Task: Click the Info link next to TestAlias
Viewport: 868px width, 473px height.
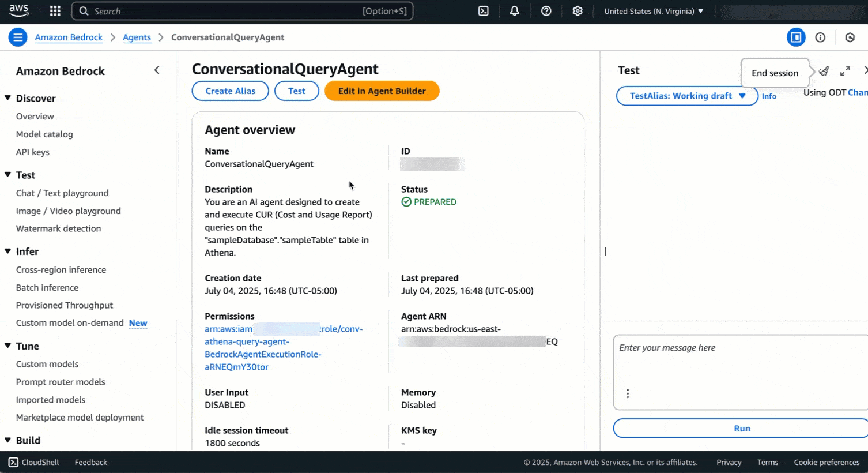Action: click(769, 96)
